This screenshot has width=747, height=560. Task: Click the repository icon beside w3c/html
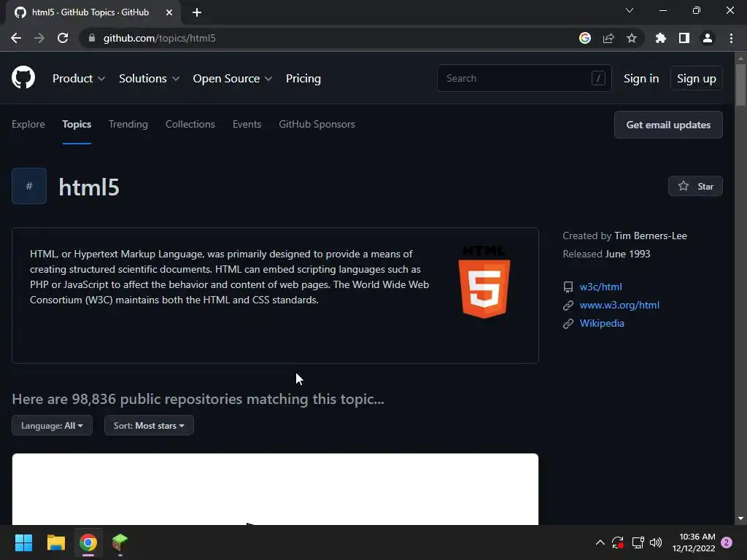point(568,287)
